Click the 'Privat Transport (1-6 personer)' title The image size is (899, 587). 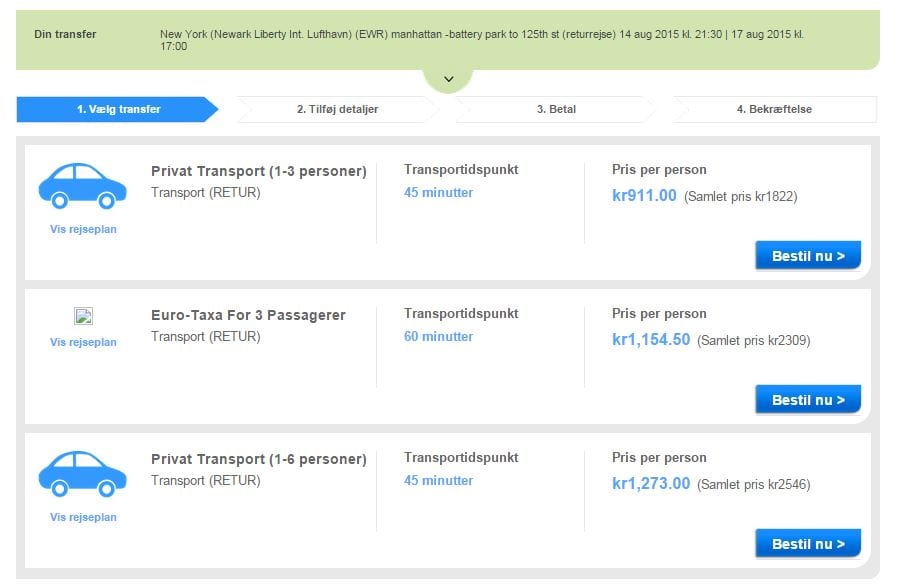[258, 459]
